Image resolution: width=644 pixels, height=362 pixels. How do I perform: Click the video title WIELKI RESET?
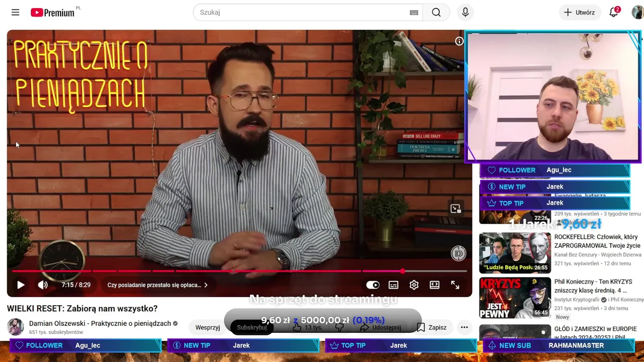tap(82, 309)
